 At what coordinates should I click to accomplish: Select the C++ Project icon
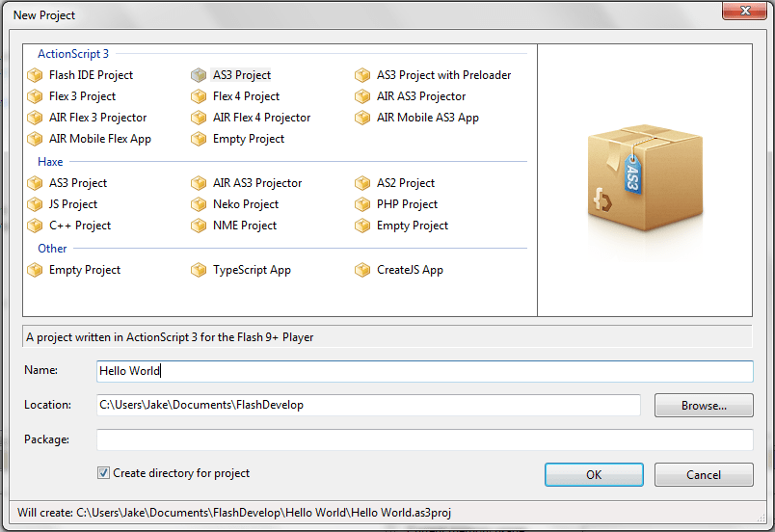(x=35, y=226)
